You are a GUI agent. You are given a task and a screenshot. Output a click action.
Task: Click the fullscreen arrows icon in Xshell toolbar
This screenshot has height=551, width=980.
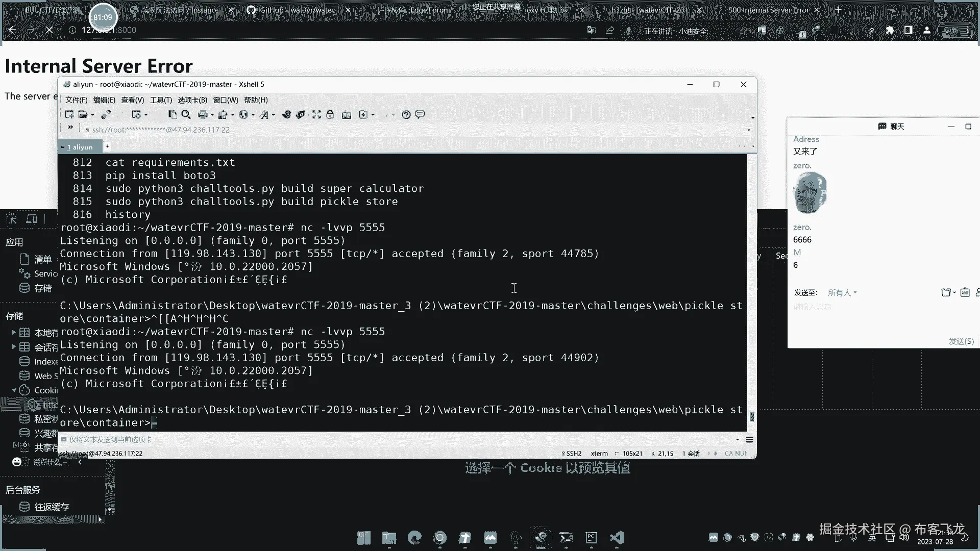click(x=316, y=115)
